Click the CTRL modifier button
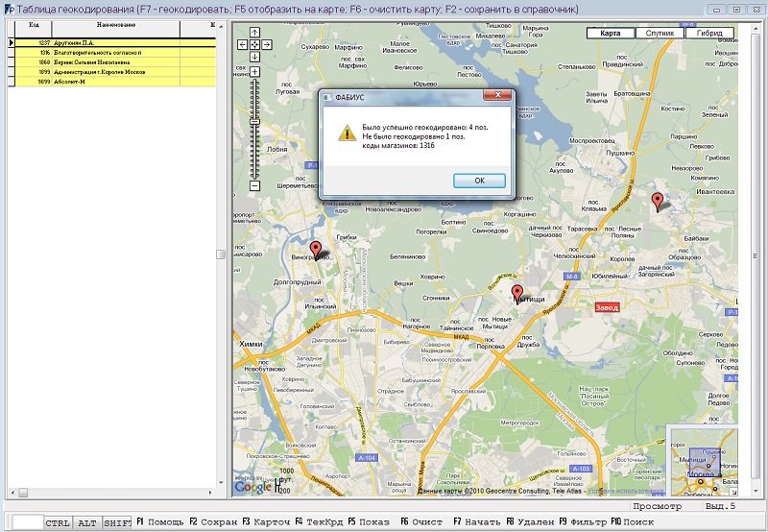 58,523
